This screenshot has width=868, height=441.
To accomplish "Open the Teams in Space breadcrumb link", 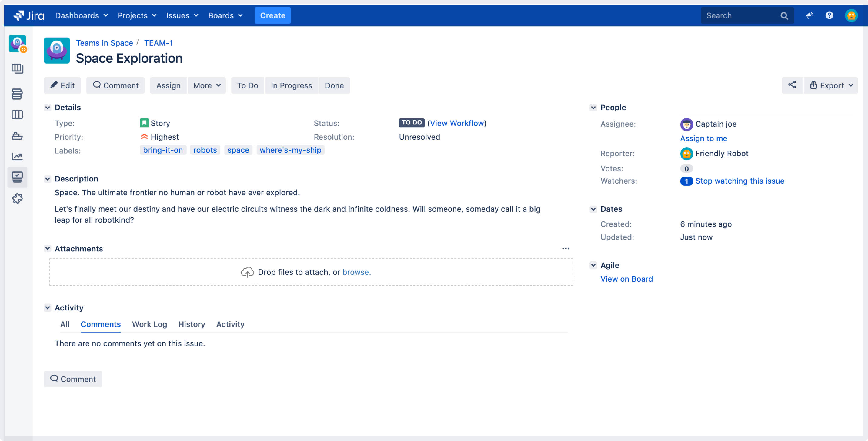I will 105,43.
